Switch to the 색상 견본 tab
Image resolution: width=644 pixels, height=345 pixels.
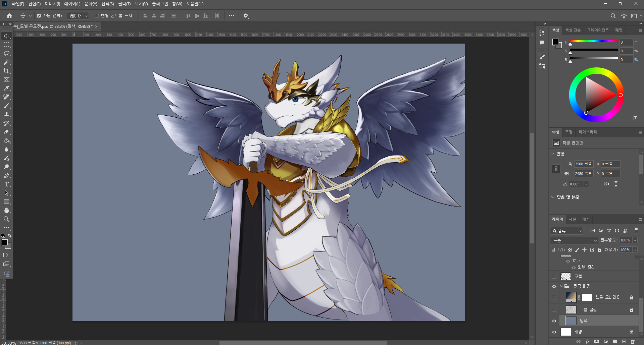point(573,30)
